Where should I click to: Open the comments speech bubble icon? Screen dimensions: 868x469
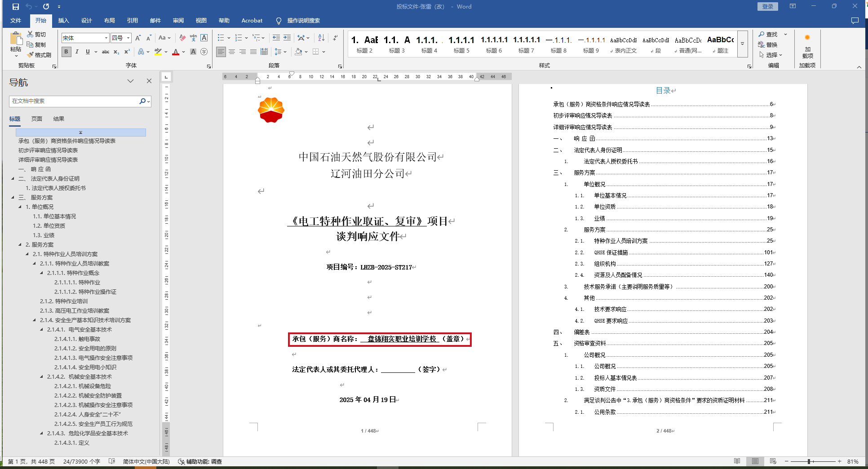click(x=855, y=21)
